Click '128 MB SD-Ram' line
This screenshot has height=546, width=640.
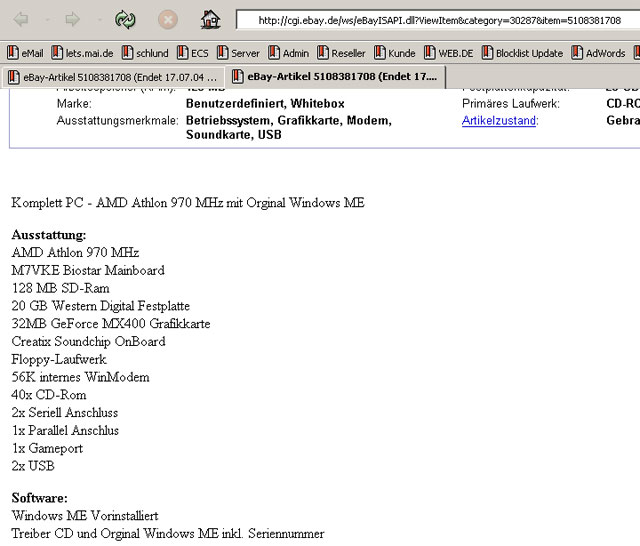coord(61,289)
